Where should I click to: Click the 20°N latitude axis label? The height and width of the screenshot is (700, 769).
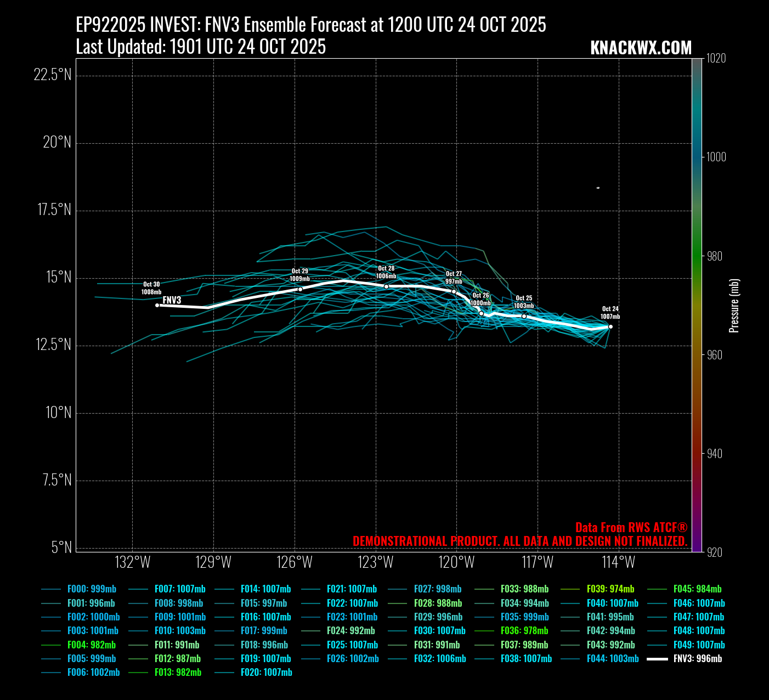[56, 143]
